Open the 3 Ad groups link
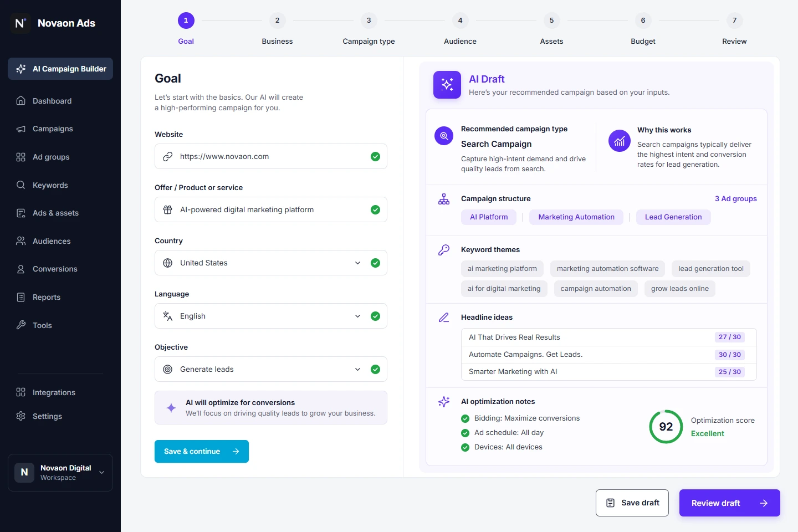The image size is (798, 532). (735, 198)
